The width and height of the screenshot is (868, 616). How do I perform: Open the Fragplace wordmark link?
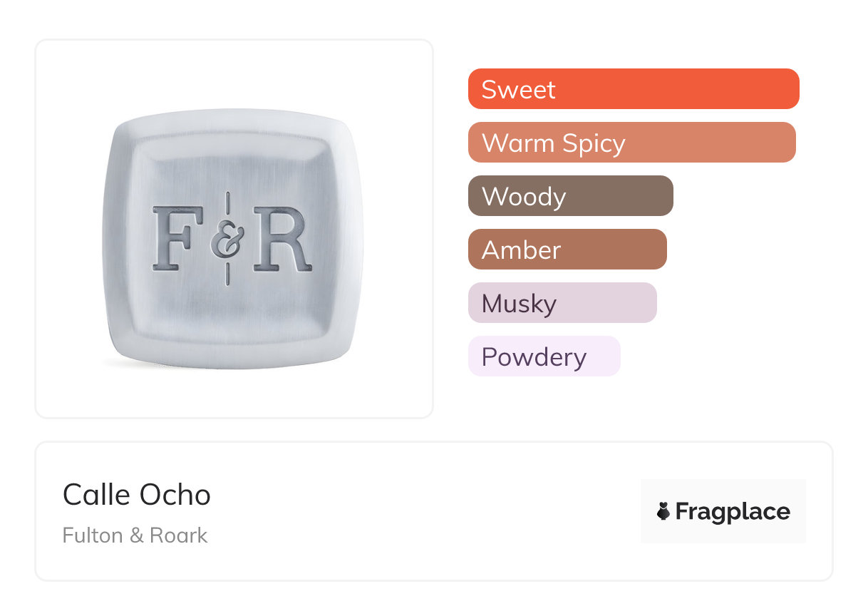click(x=733, y=512)
